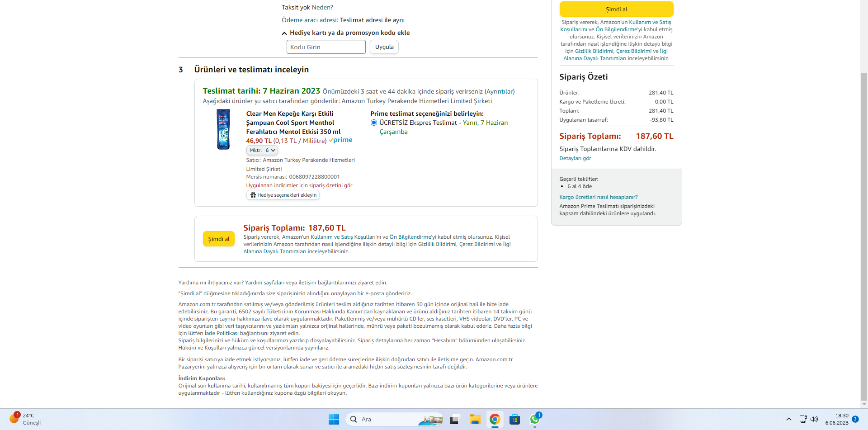Open the iletişim link in help text
The height and width of the screenshot is (430, 868).
(307, 283)
